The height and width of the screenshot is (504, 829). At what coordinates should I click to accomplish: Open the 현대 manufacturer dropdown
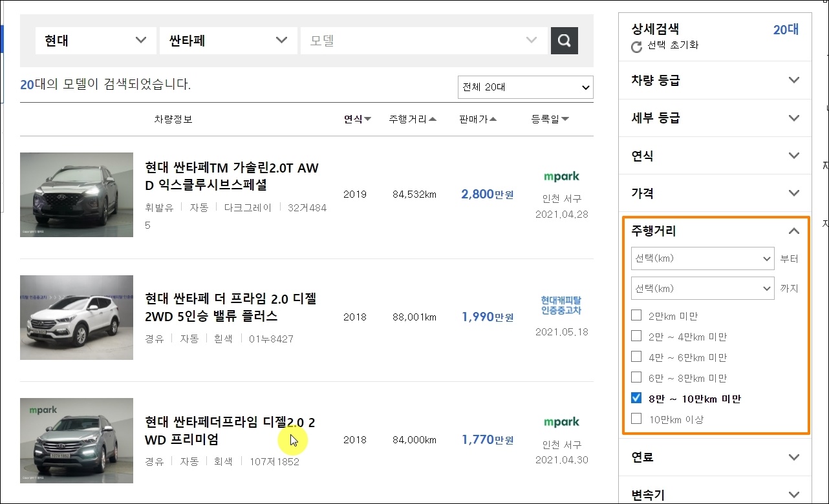[x=96, y=41]
